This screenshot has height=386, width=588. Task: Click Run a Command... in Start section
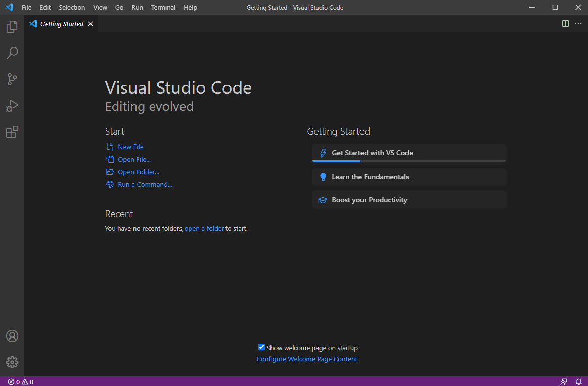coord(145,184)
